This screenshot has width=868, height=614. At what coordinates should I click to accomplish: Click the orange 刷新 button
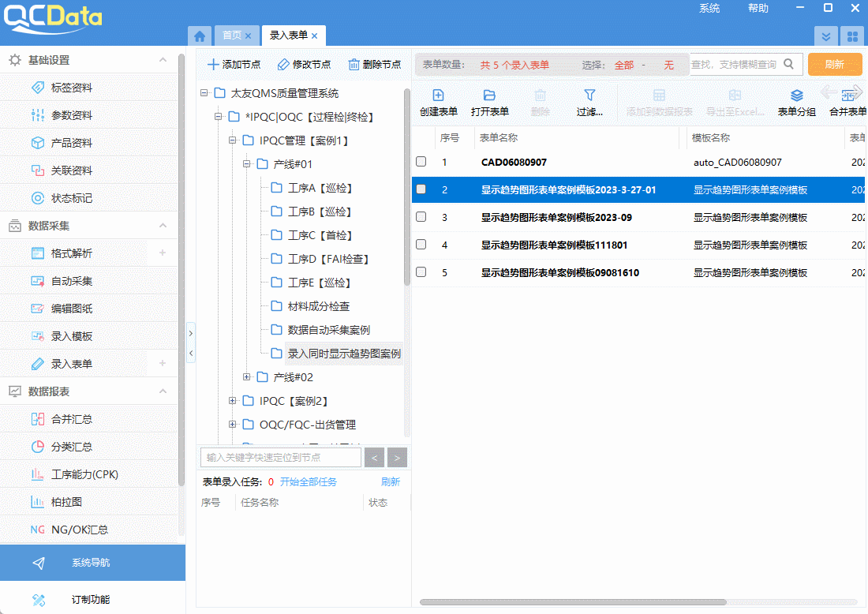[x=834, y=65]
